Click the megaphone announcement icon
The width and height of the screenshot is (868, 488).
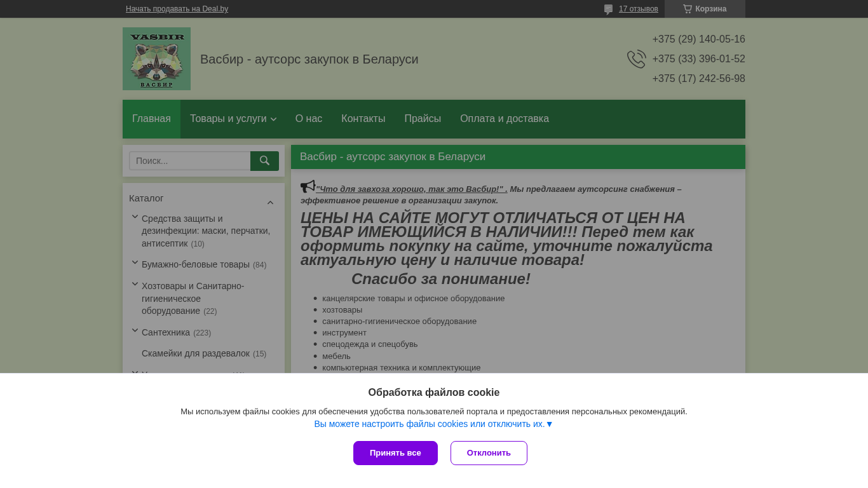point(308,186)
